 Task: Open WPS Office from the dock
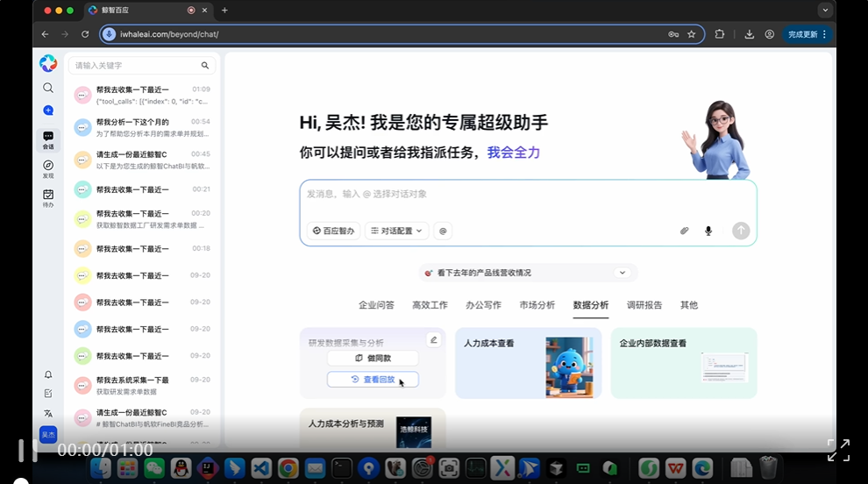[675, 468]
